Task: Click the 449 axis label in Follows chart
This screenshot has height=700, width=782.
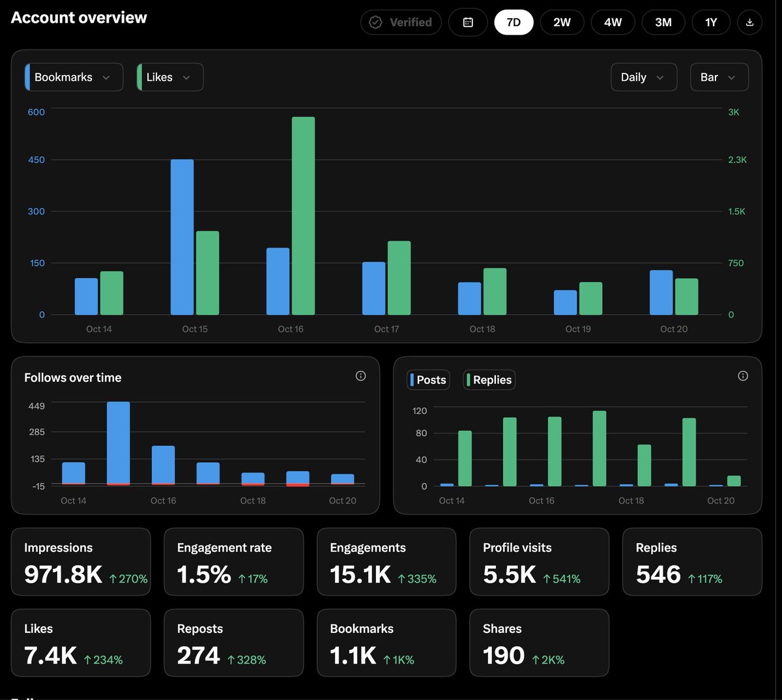Action: point(37,406)
